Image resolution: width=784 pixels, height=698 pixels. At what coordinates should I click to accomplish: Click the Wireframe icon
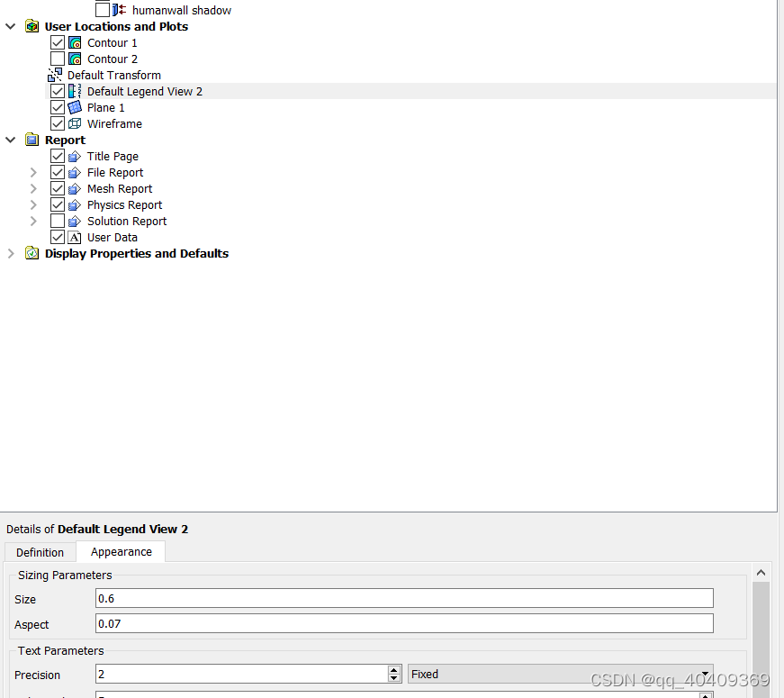[75, 123]
